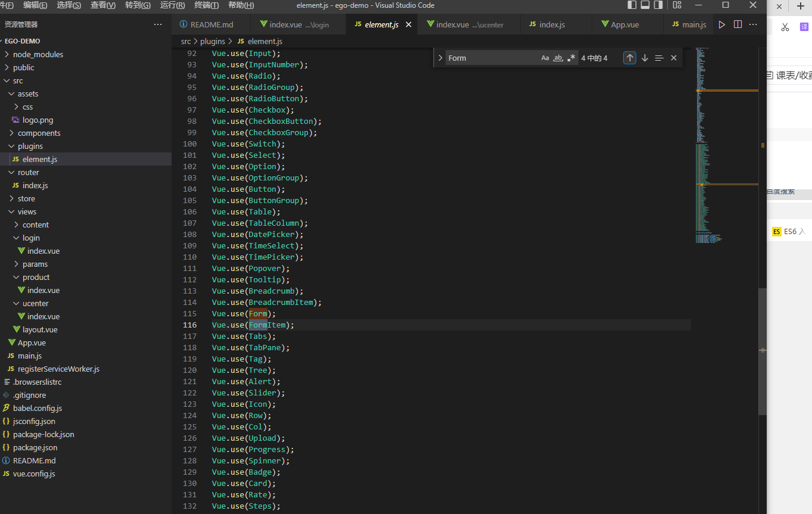Click the editor vertical scrollbar thumb
Image resolution: width=812 pixels, height=514 pixels.
pyautogui.click(x=763, y=351)
